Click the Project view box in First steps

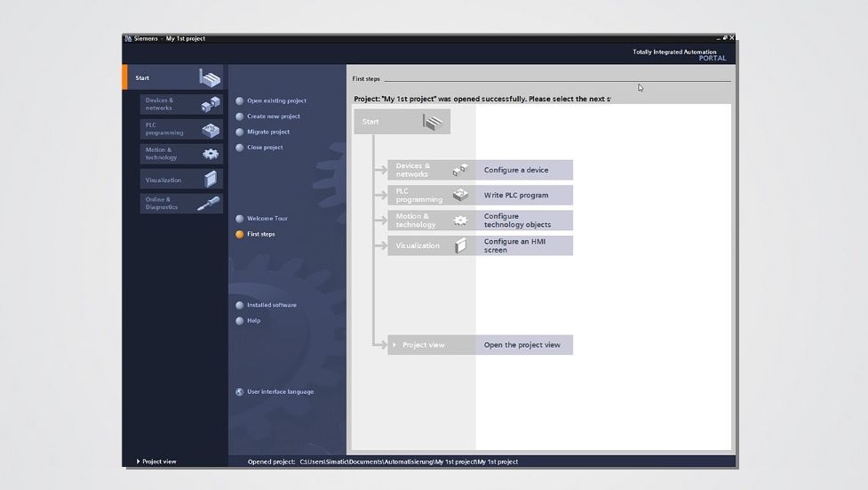(x=432, y=345)
